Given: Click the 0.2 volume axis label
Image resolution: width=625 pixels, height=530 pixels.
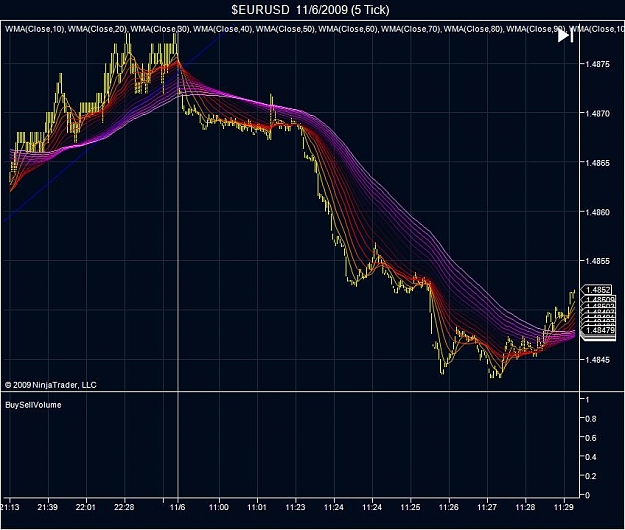Looking at the screenshot, I should pyautogui.click(x=591, y=476).
